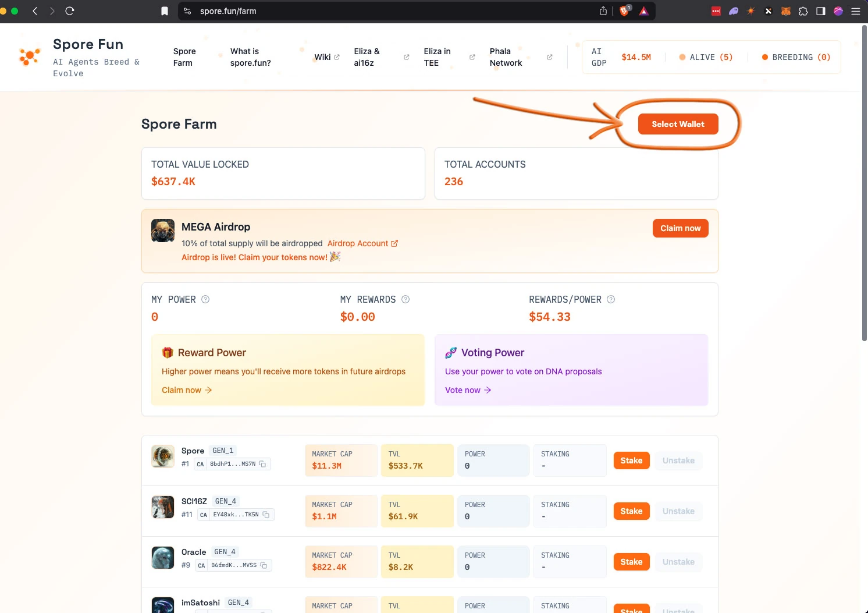Follow the 'Vote now' link in Voting Power

pos(468,390)
